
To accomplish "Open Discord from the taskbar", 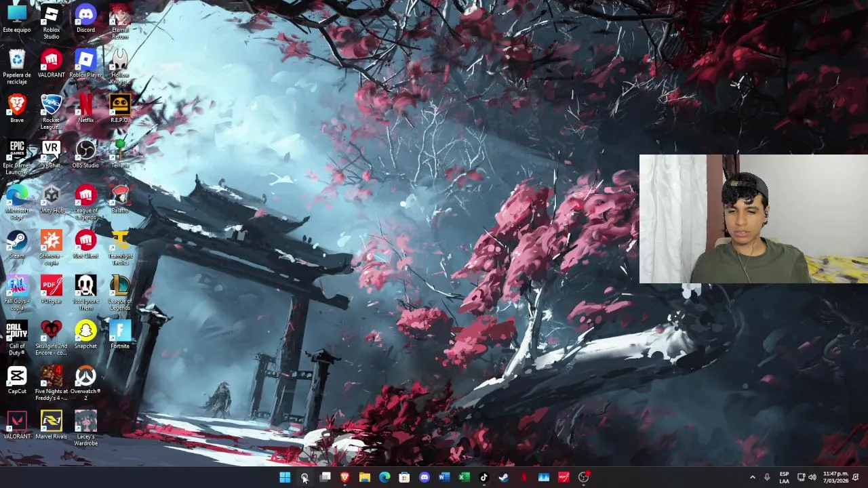I will click(425, 477).
